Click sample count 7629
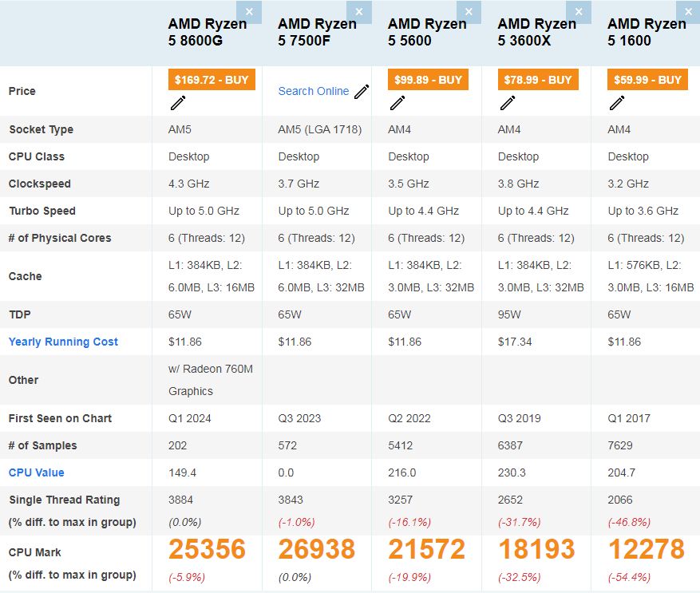Image resolution: width=700 pixels, height=593 pixels. pos(620,445)
